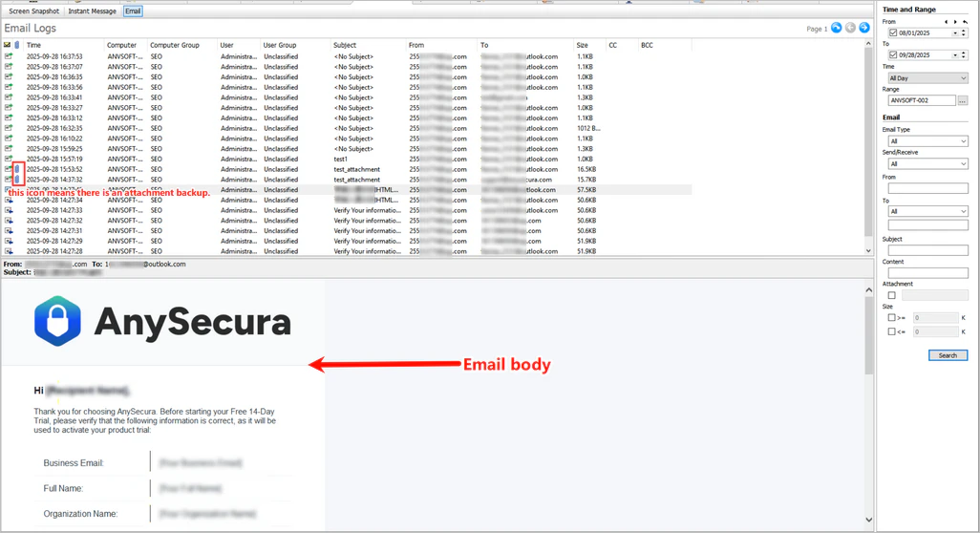Click sent-mail icon of 15:59:25 row

click(9, 149)
